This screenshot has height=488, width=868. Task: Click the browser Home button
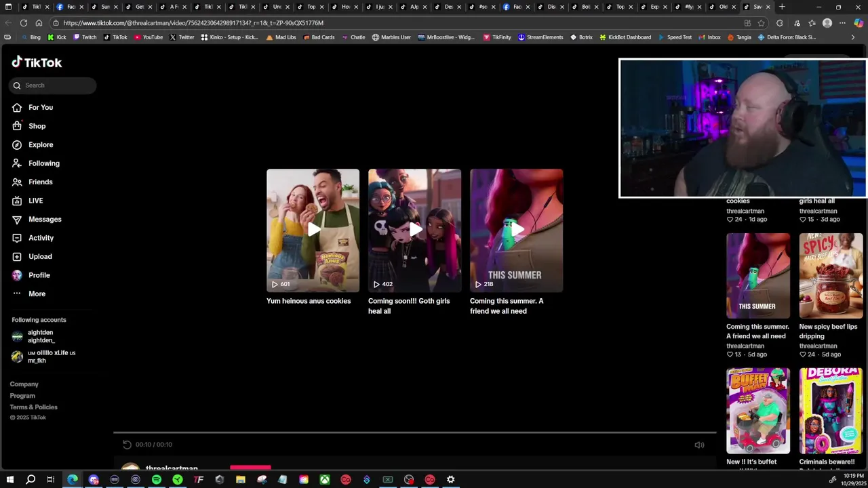pos(39,23)
